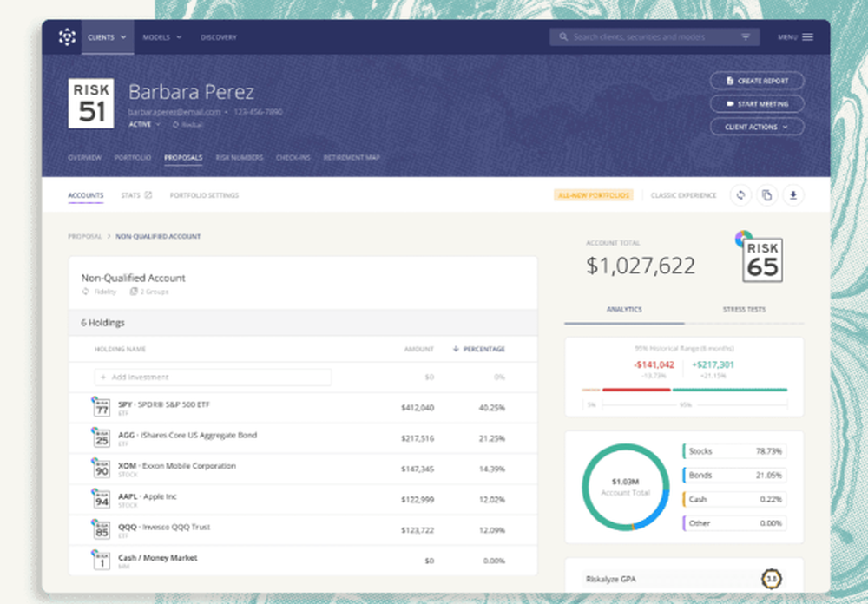Open the Portfolio Settings sub-tab
The image size is (868, 604).
204,195
